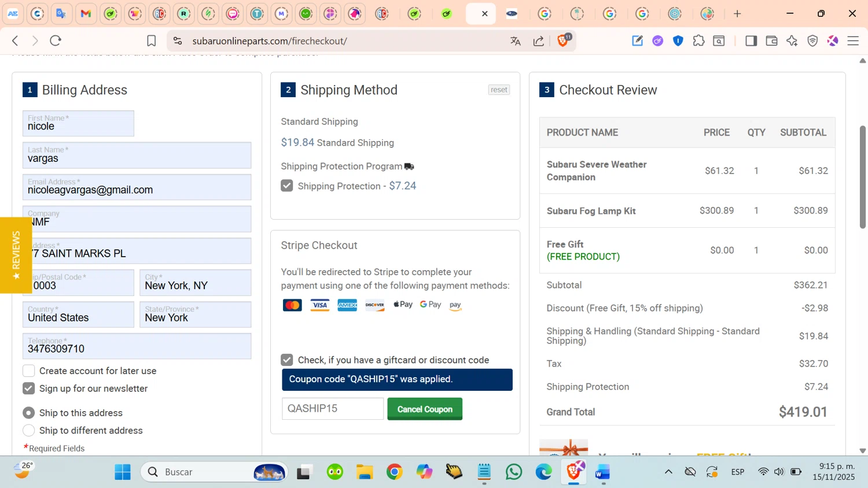Click the Subaru Fog Lamp Kit product

point(591,211)
